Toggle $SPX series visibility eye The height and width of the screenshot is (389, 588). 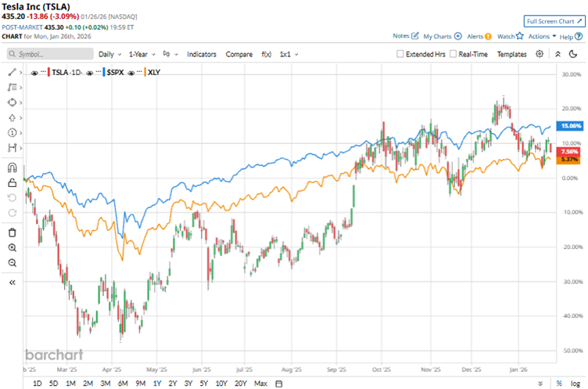(90, 73)
